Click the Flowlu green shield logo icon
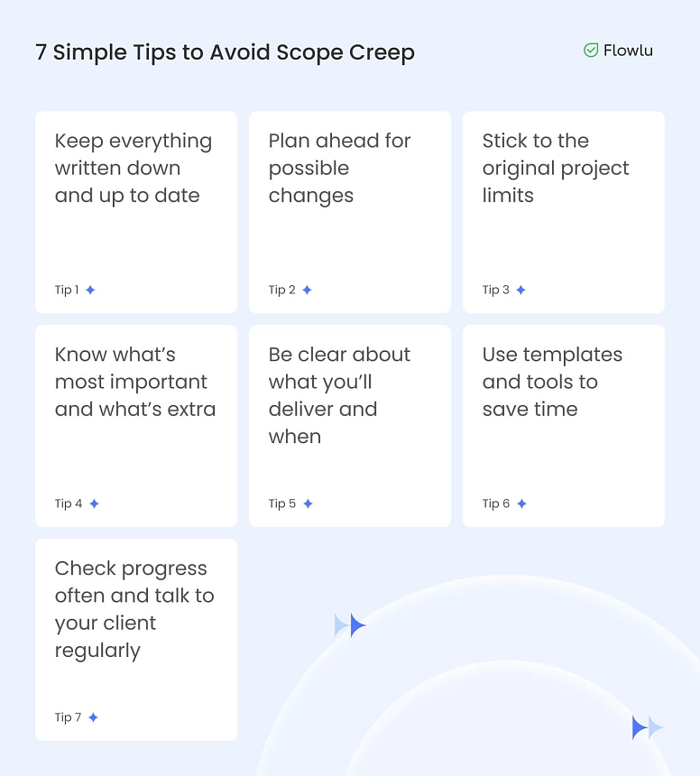700x776 pixels. click(x=591, y=51)
